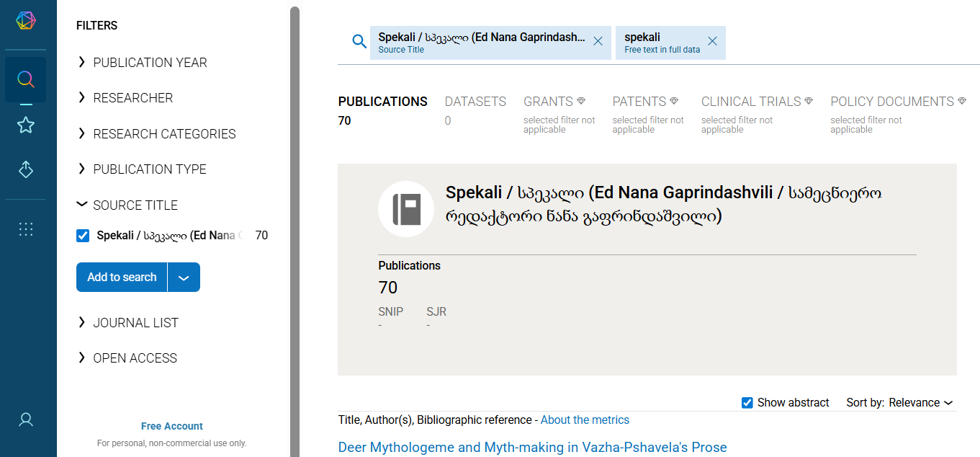Toggle the Show abstract checkbox
The height and width of the screenshot is (457, 980).
747,403
